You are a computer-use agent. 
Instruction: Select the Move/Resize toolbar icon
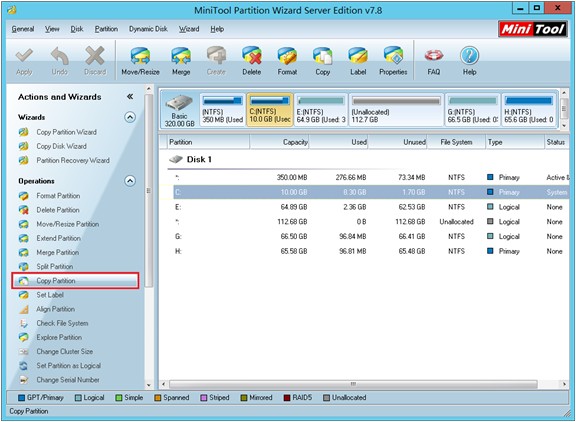point(140,61)
